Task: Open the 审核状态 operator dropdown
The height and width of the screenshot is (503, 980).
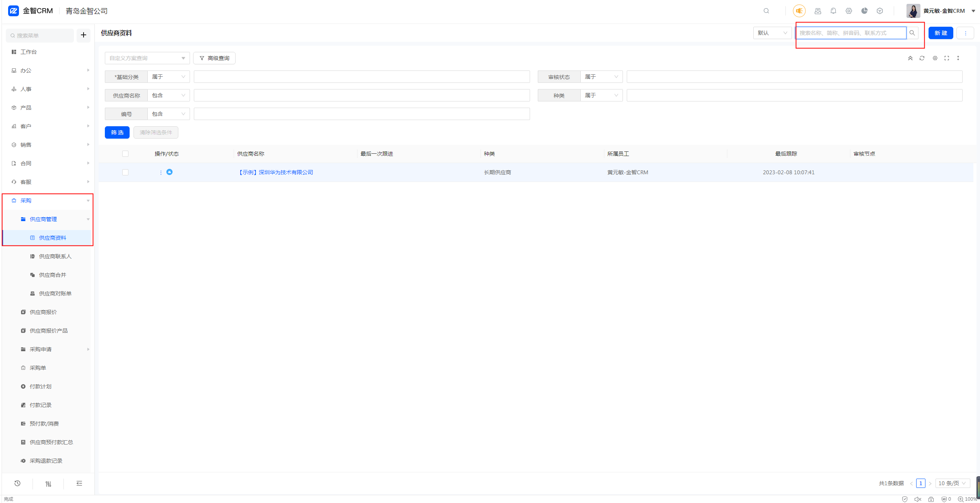Action: pyautogui.click(x=602, y=77)
